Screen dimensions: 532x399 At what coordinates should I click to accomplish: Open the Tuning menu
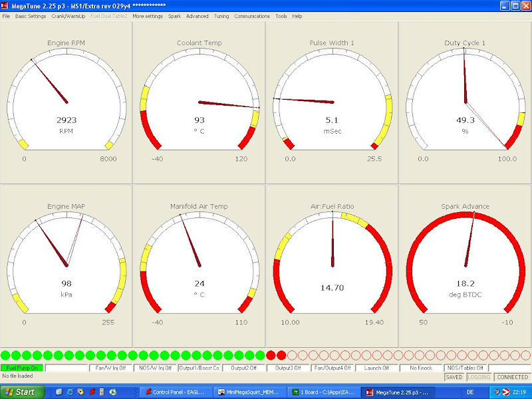click(221, 16)
